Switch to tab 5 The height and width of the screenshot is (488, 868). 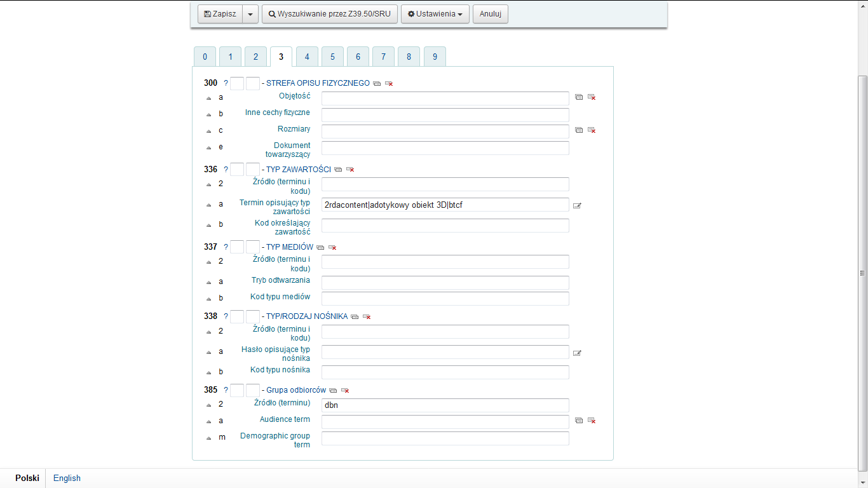[332, 57]
